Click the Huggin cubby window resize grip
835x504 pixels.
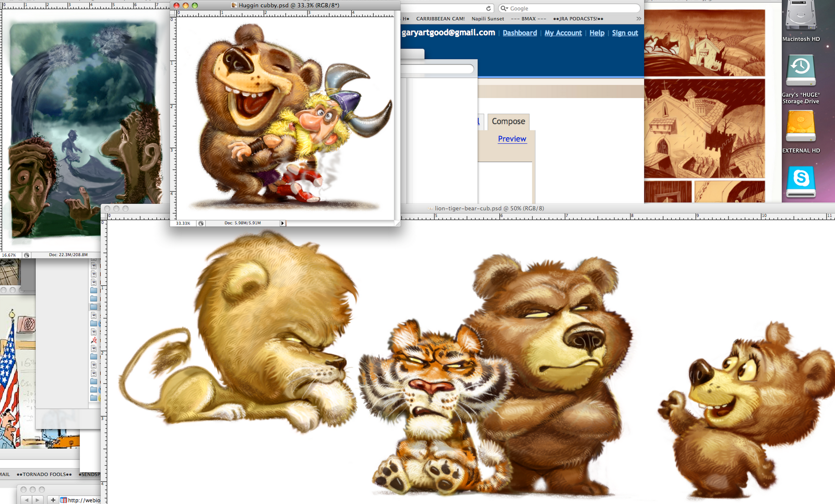[397, 223]
